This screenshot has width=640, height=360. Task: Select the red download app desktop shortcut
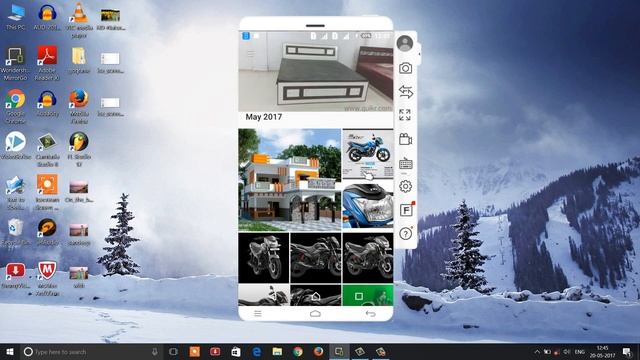tap(16, 276)
